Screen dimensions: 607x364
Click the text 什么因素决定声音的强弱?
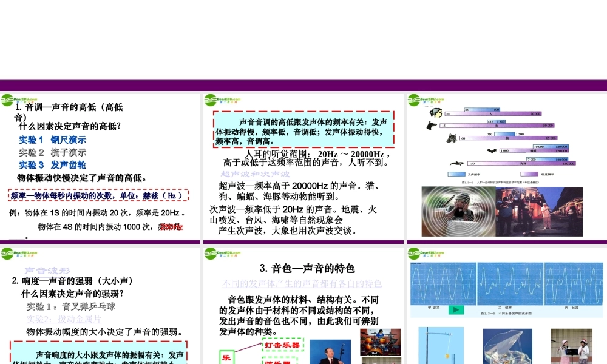coord(72,294)
